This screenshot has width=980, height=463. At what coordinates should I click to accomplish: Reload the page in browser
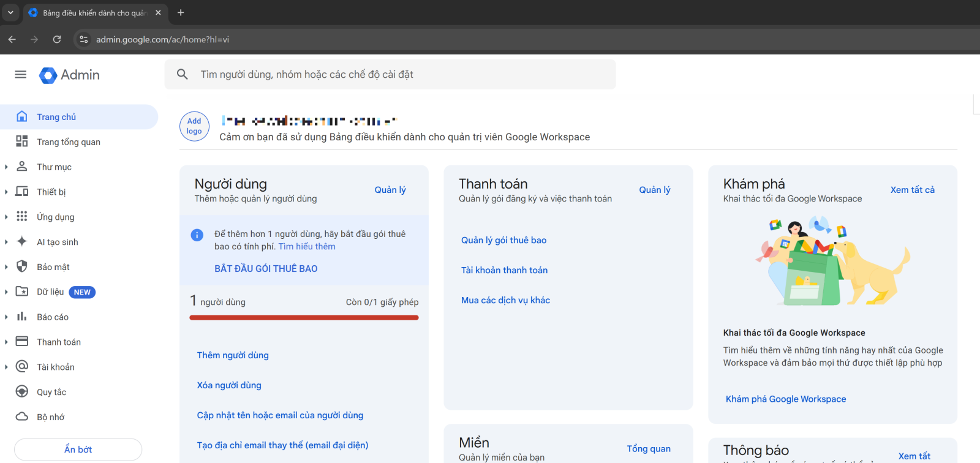pyautogui.click(x=57, y=39)
